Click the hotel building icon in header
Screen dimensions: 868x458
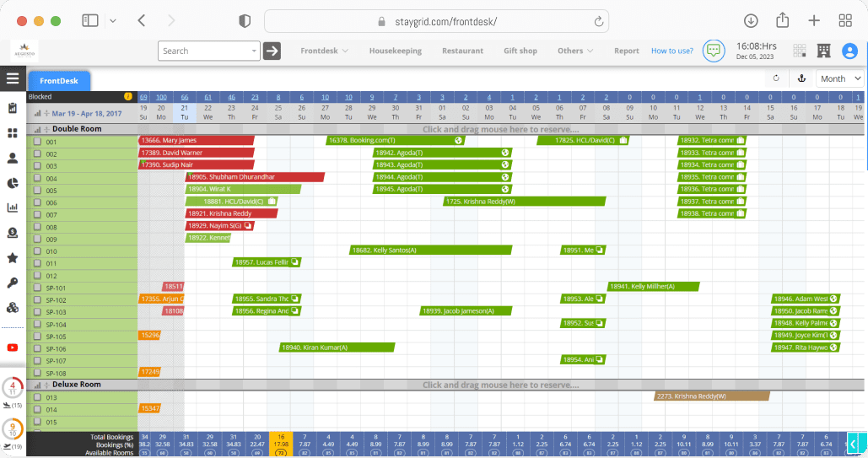click(x=823, y=51)
